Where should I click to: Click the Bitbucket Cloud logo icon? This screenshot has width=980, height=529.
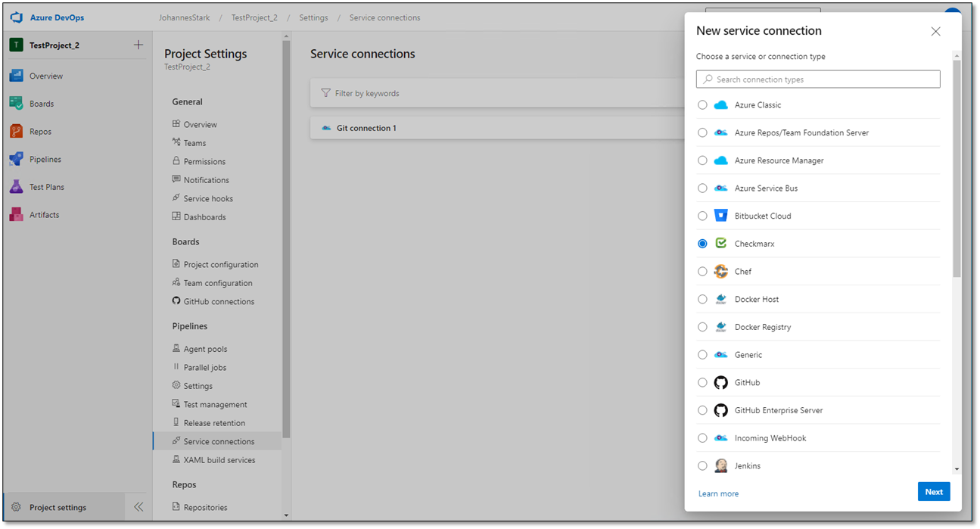tap(720, 216)
